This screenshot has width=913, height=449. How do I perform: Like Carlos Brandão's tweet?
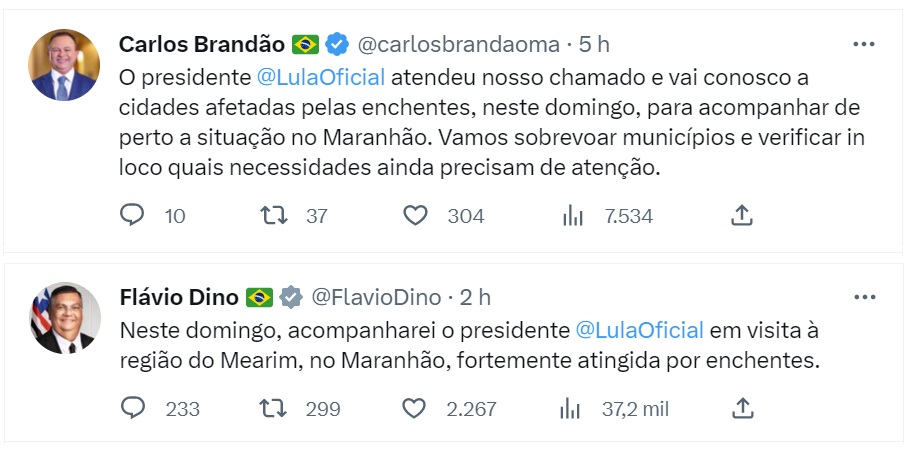point(415,215)
